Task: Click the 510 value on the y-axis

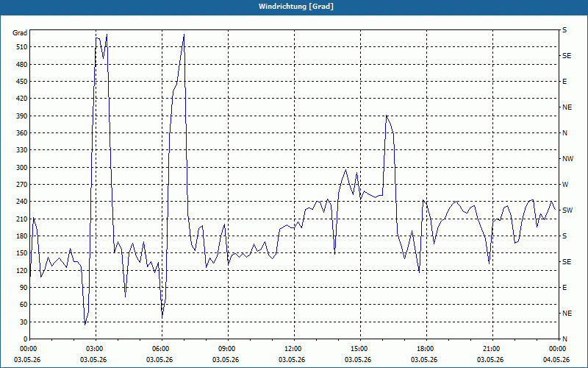Action: [x=21, y=47]
